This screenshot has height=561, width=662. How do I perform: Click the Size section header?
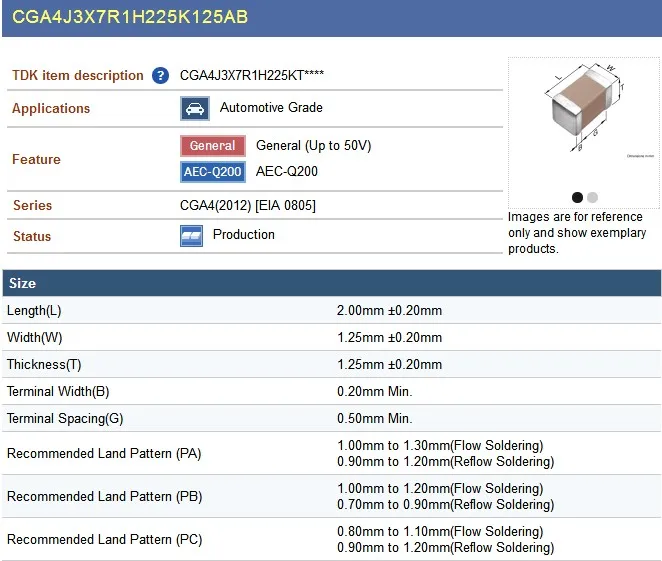pyautogui.click(x=331, y=283)
